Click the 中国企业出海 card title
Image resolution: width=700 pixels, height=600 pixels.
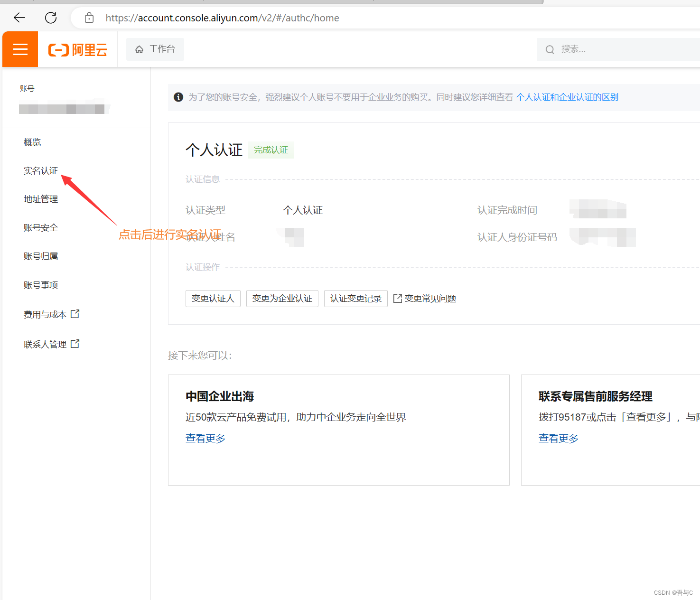(x=220, y=396)
